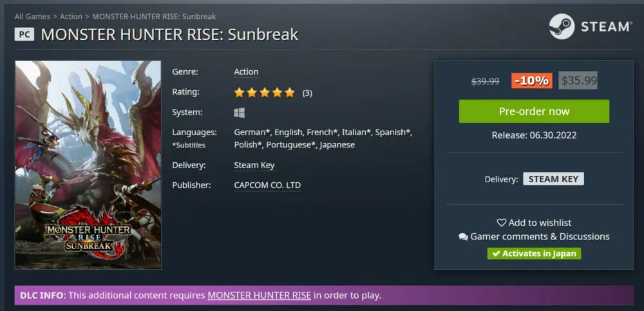
Task: Open Gamer comments & Discussions
Action: pos(540,236)
